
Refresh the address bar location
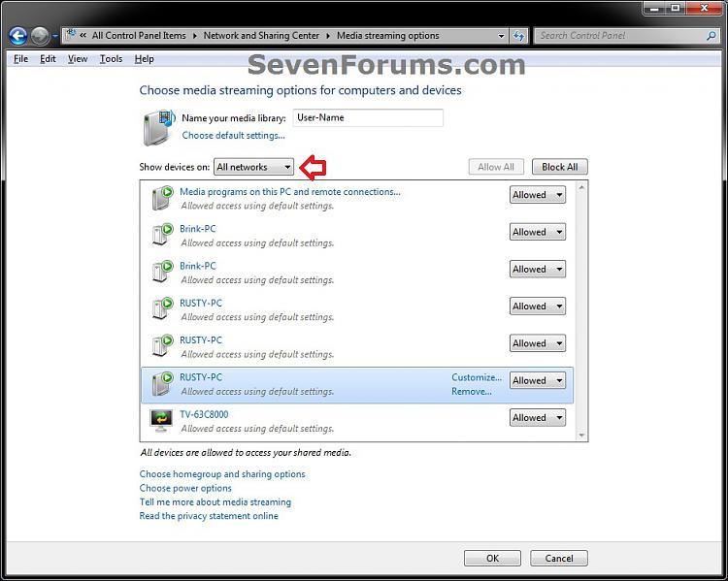point(518,36)
